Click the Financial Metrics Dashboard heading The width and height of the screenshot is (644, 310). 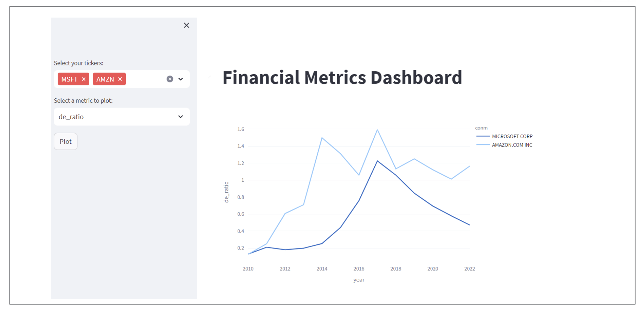(342, 78)
